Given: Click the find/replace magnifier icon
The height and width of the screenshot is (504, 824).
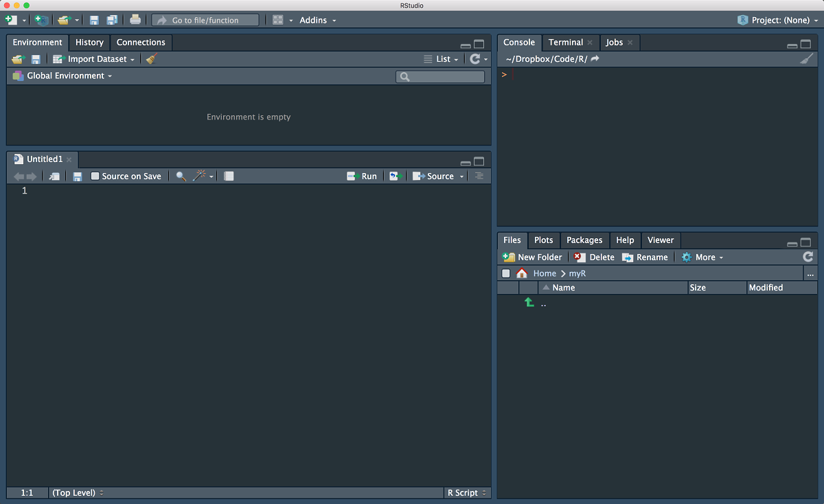Looking at the screenshot, I should click(x=181, y=176).
